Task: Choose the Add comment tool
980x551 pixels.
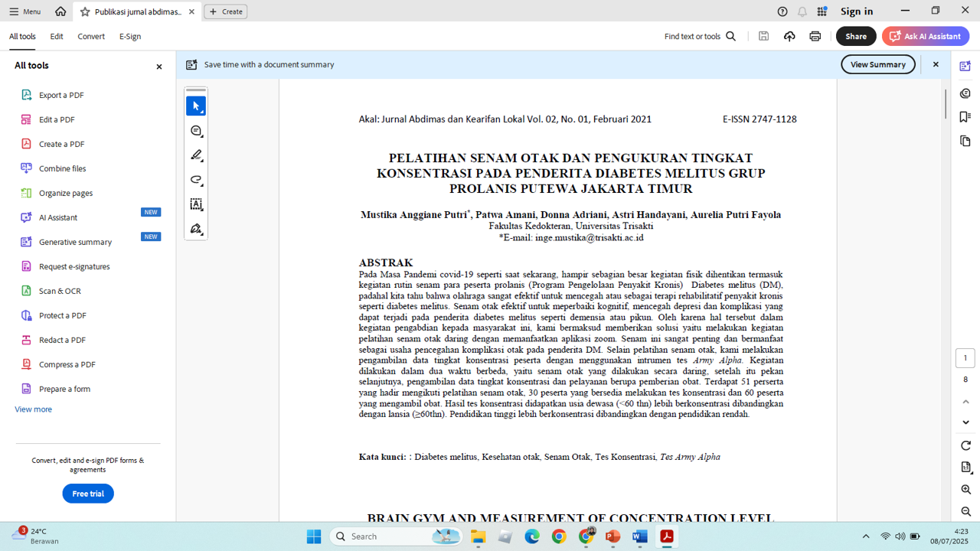Action: point(196,131)
